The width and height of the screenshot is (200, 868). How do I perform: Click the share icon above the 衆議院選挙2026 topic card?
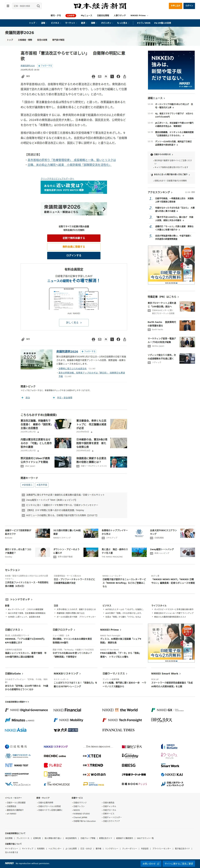click(125, 339)
